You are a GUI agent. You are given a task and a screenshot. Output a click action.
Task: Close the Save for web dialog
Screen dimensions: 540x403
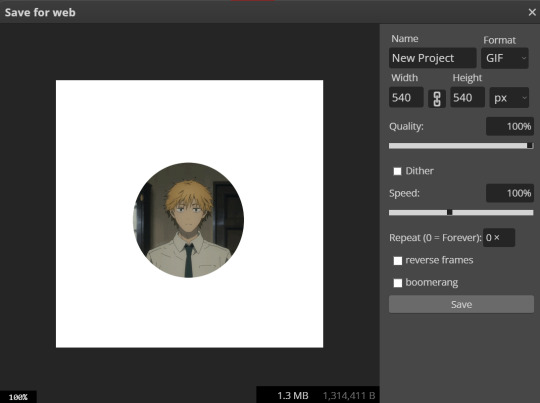click(x=532, y=12)
